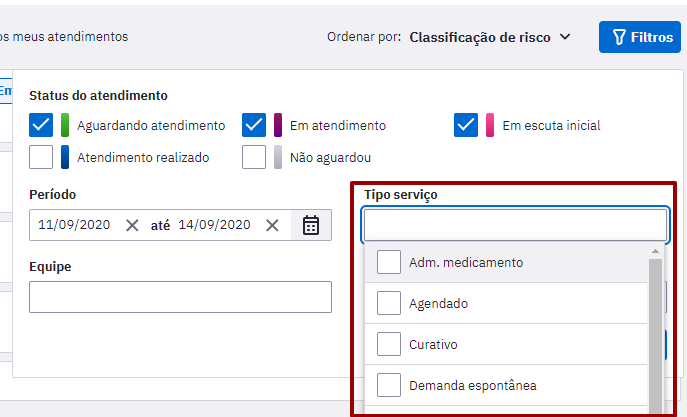Uncheck Aguardando atendimento status
Screen dimensions: 687x417
click(41, 125)
